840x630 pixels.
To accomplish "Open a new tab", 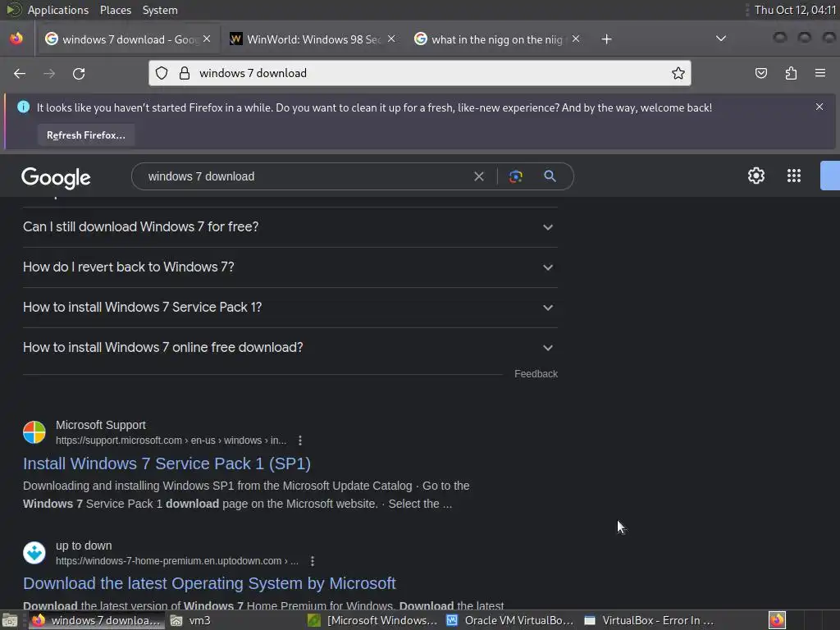I will coord(606,39).
